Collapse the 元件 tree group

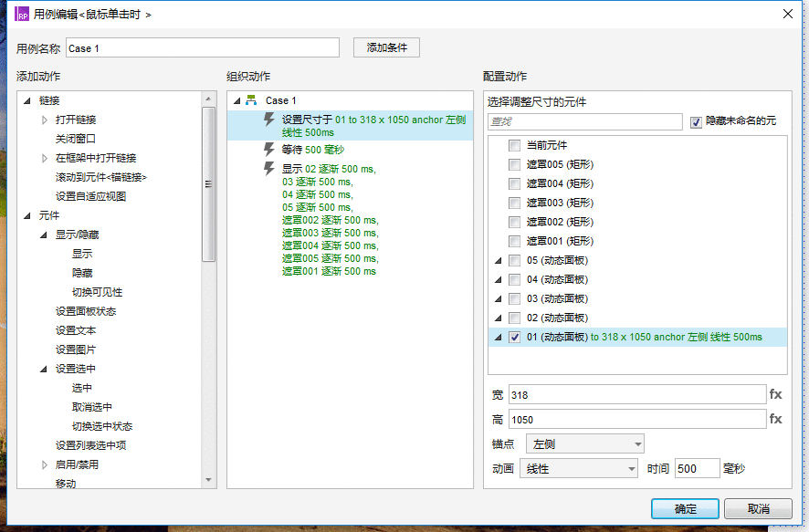[27, 215]
